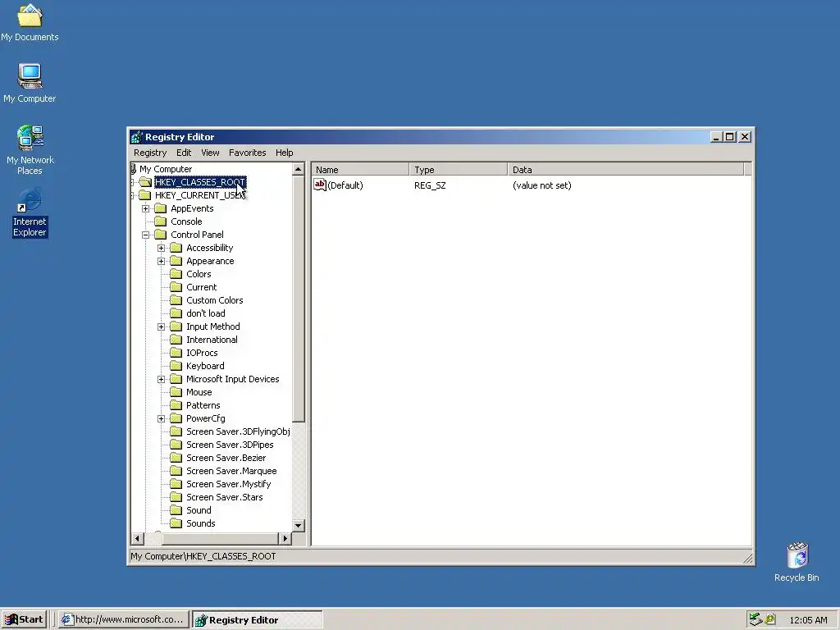Collapse the Control Panel key
The height and width of the screenshot is (630, 840).
pos(146,235)
